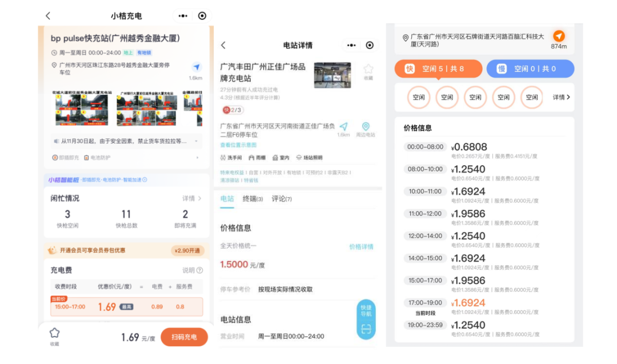Switch to the 评论(7) tab
Screen dimensions: 617x364
tap(282, 199)
